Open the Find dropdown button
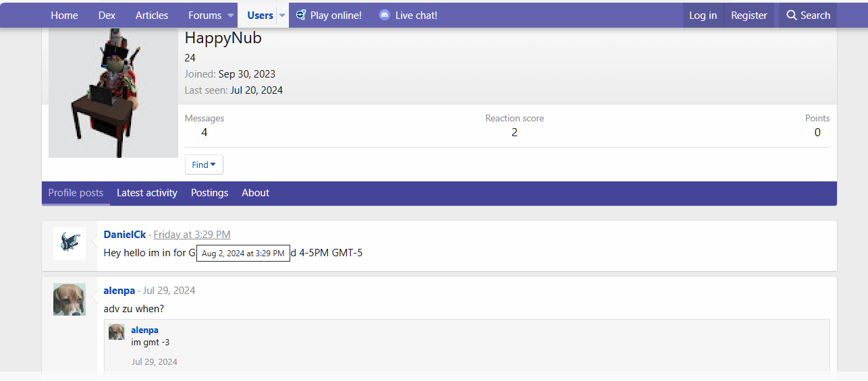 tap(204, 165)
